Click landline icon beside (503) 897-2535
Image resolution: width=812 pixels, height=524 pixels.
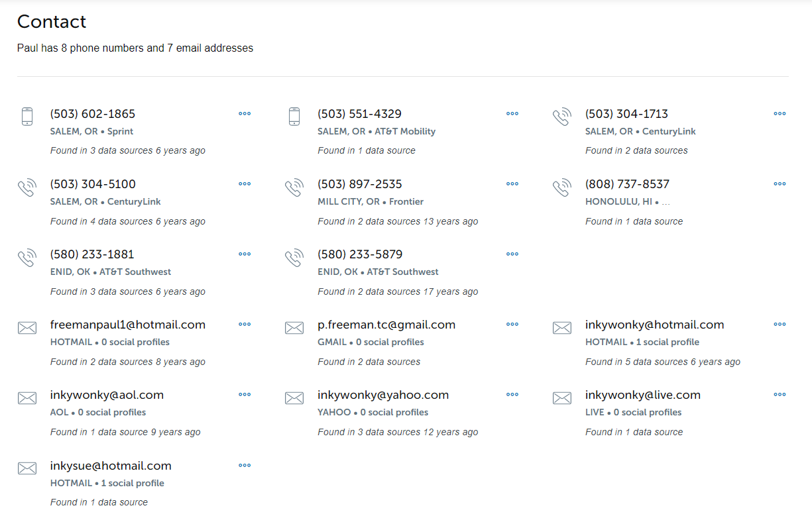(x=294, y=187)
